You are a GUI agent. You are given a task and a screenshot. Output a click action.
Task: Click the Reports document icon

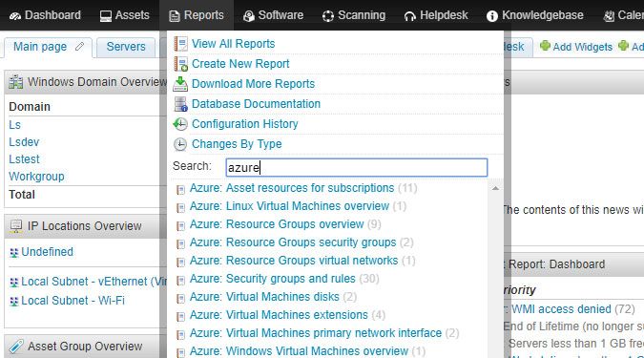click(175, 16)
